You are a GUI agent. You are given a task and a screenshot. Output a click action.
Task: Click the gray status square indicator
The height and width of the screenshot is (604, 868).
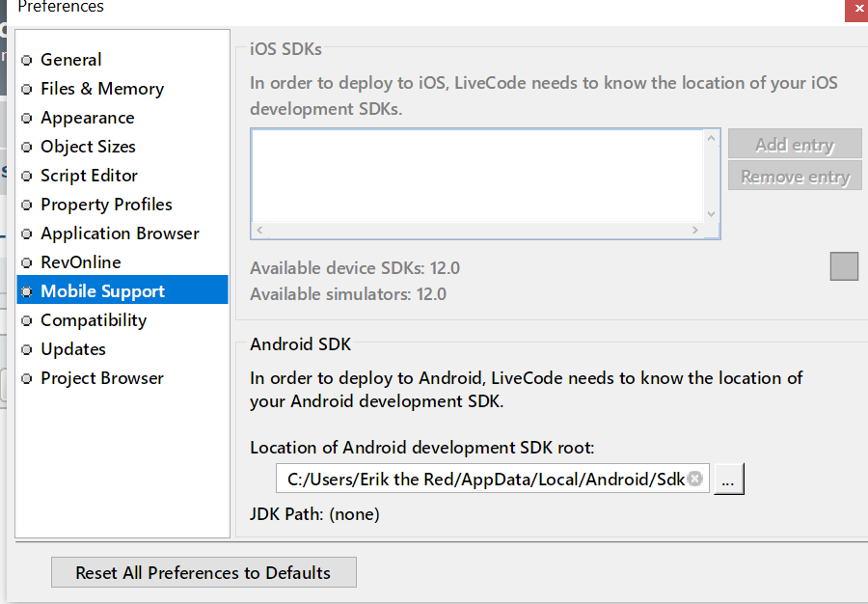(844, 266)
